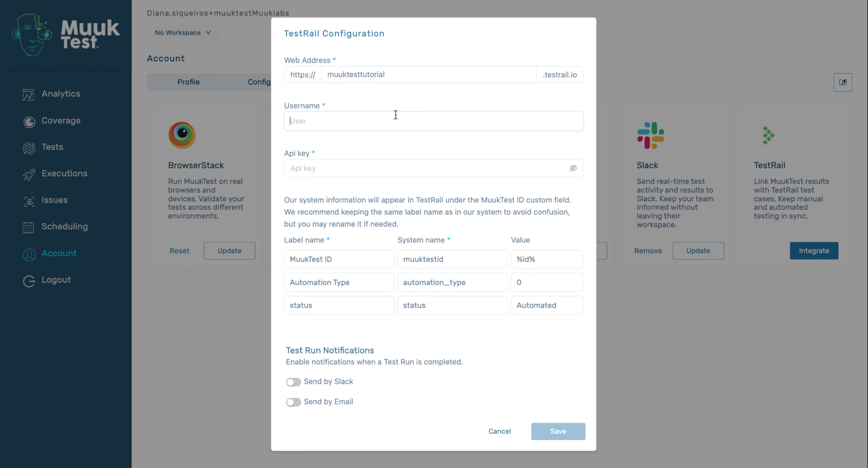Click the Logout arrow icon
Viewport: 868px width, 468px height.
click(x=29, y=281)
